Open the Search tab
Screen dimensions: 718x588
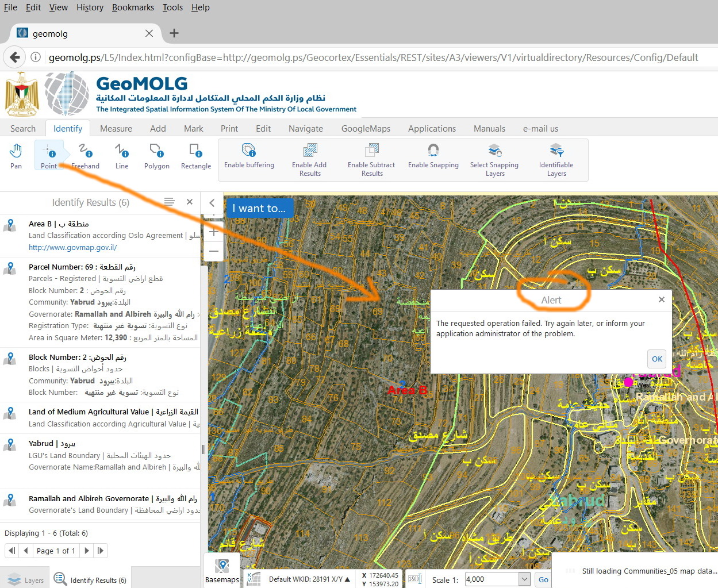[23, 129]
